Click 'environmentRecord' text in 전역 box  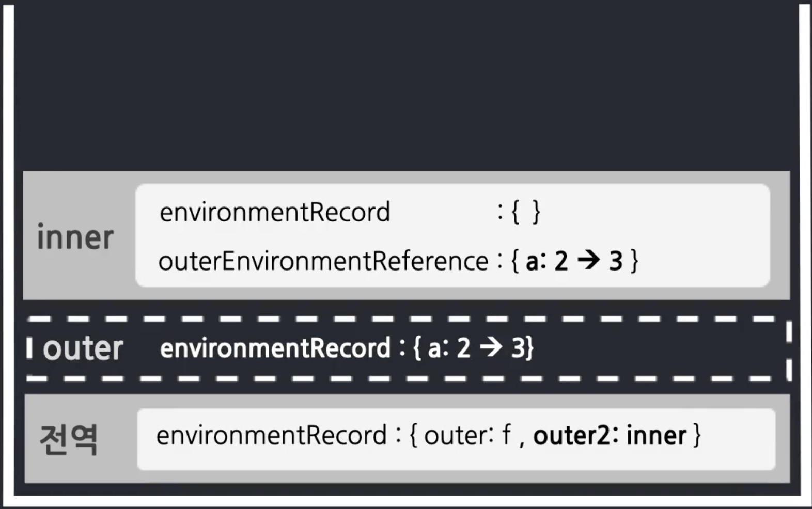pos(272,435)
